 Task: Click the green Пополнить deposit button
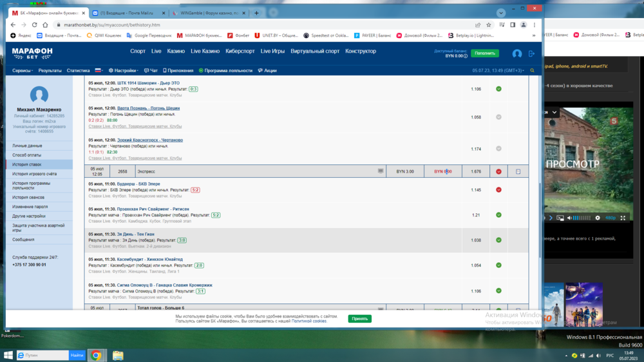pos(484,53)
